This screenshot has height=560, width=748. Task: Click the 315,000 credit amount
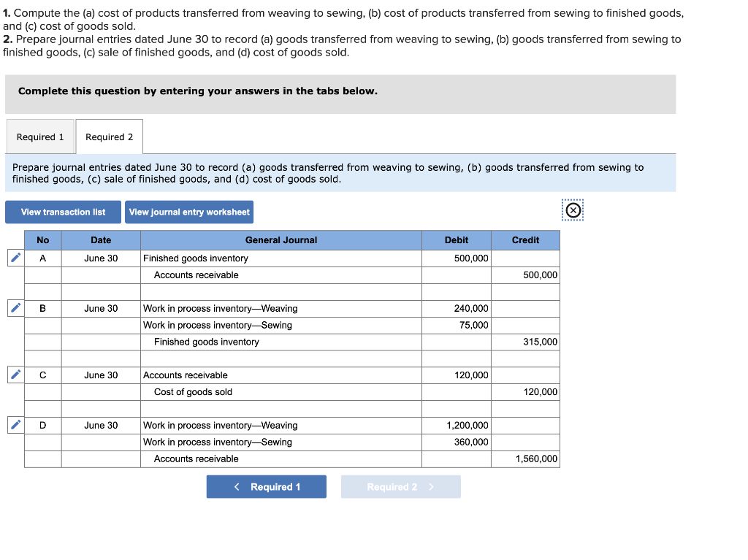click(526, 342)
